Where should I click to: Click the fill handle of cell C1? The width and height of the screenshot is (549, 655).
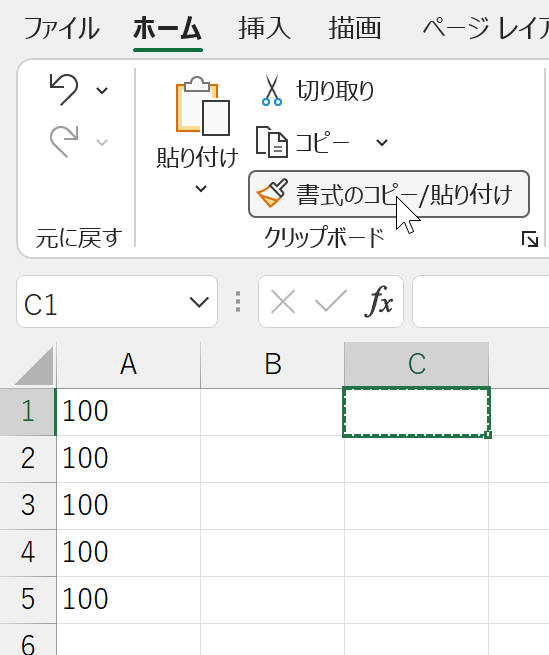coord(488,435)
